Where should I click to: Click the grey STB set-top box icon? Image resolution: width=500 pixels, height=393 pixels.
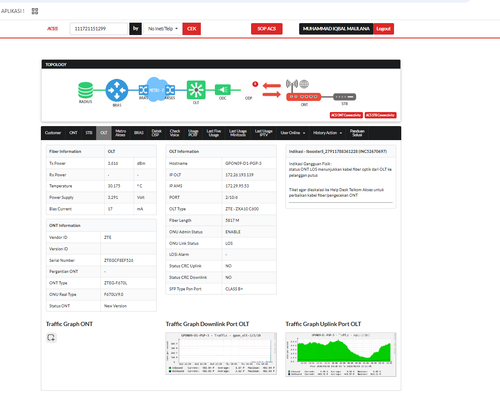tap(345, 97)
